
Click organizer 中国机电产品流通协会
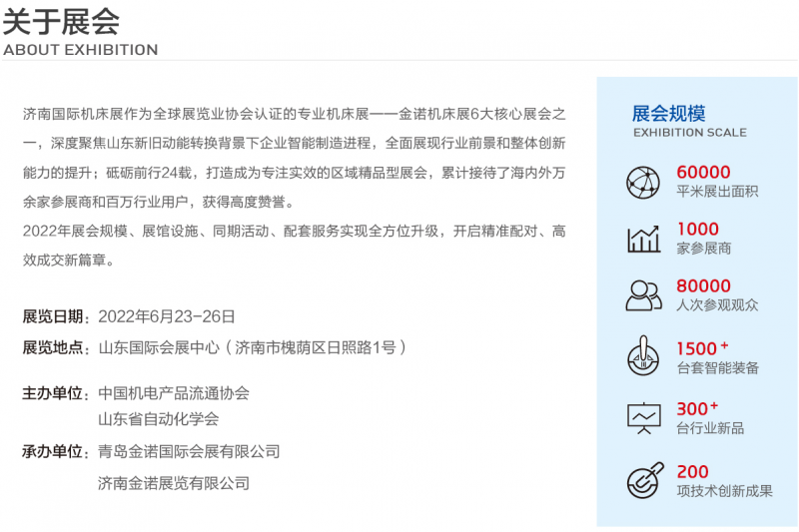pyautogui.click(x=174, y=393)
